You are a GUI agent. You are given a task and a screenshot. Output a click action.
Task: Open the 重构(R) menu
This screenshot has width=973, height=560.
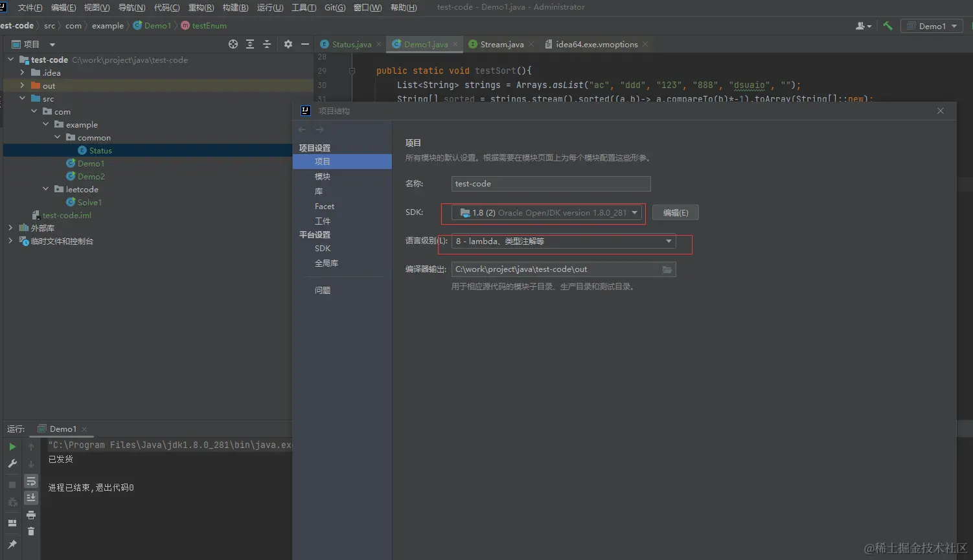[201, 7]
